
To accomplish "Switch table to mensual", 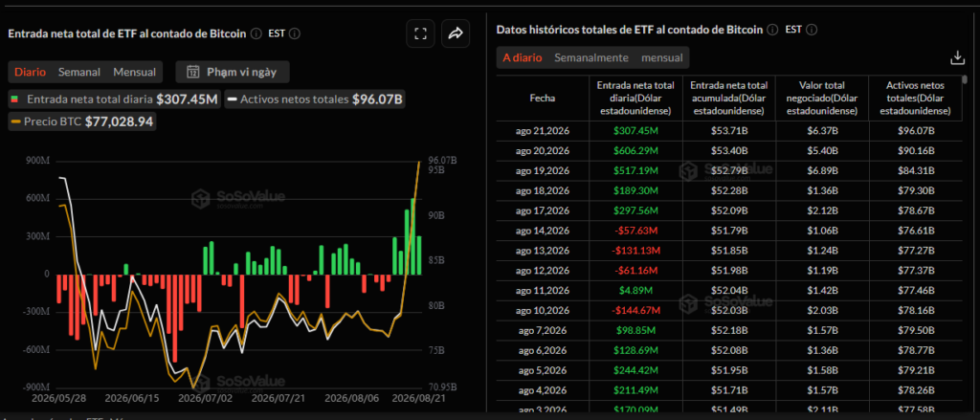I will tap(662, 57).
